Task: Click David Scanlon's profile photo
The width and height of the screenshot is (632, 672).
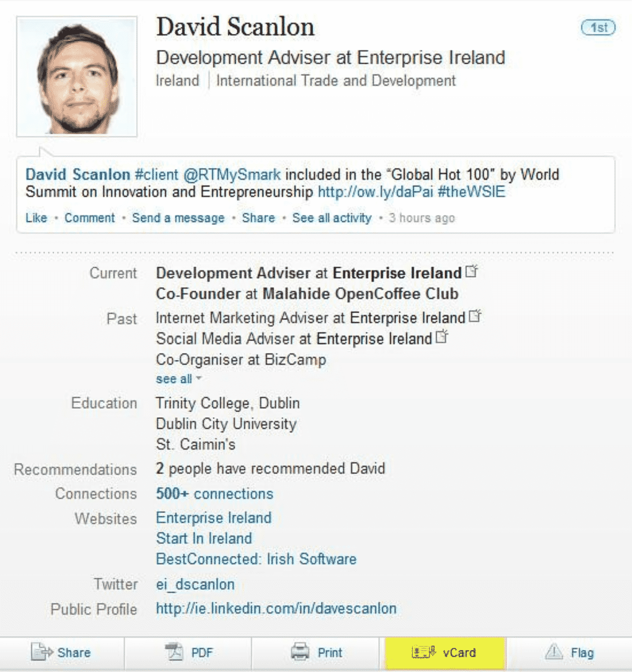Action: point(77,77)
